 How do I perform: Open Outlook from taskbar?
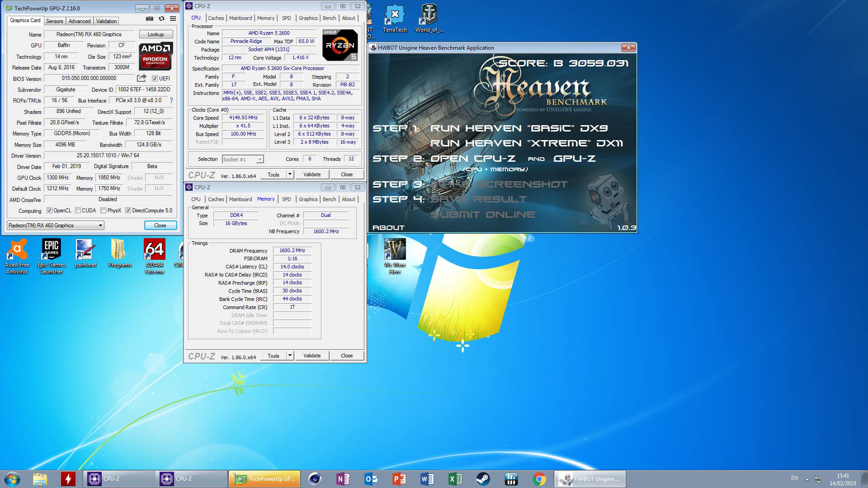pos(371,479)
